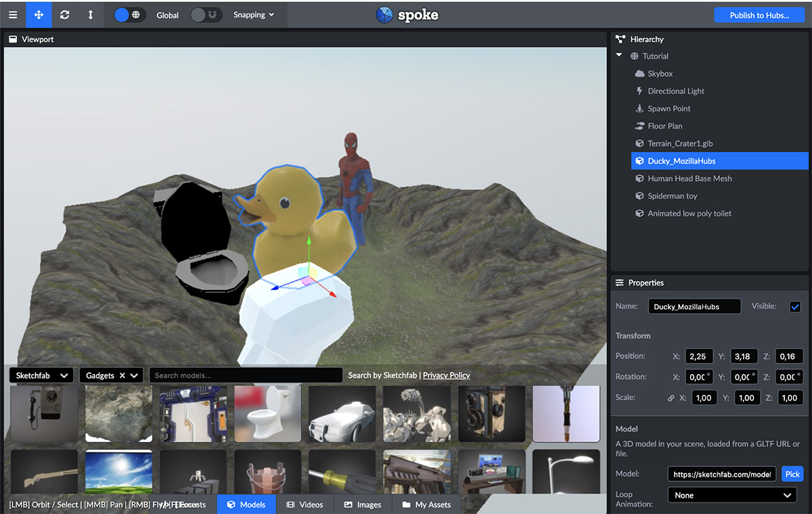Image resolution: width=812 pixels, height=514 pixels.
Task: Pick the white police car thumbnail
Action: (342, 414)
